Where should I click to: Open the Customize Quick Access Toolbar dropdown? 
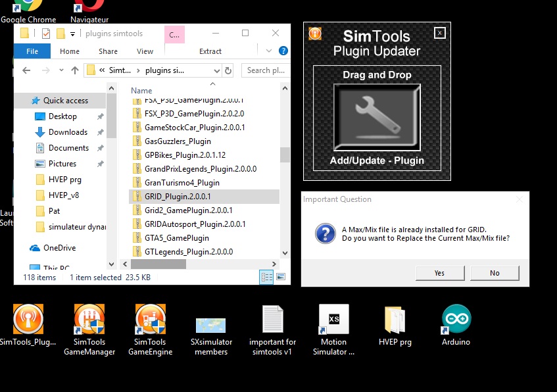72,34
